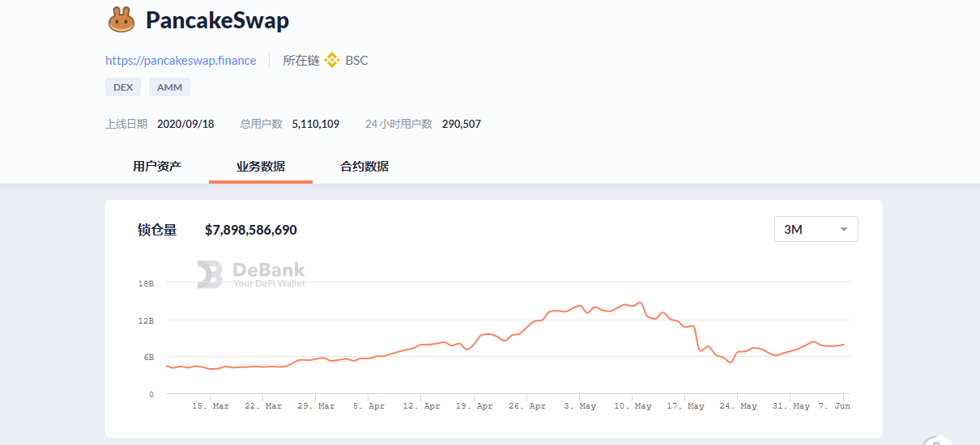Select the DEX tag
The height and width of the screenshot is (445, 980).
[x=123, y=87]
